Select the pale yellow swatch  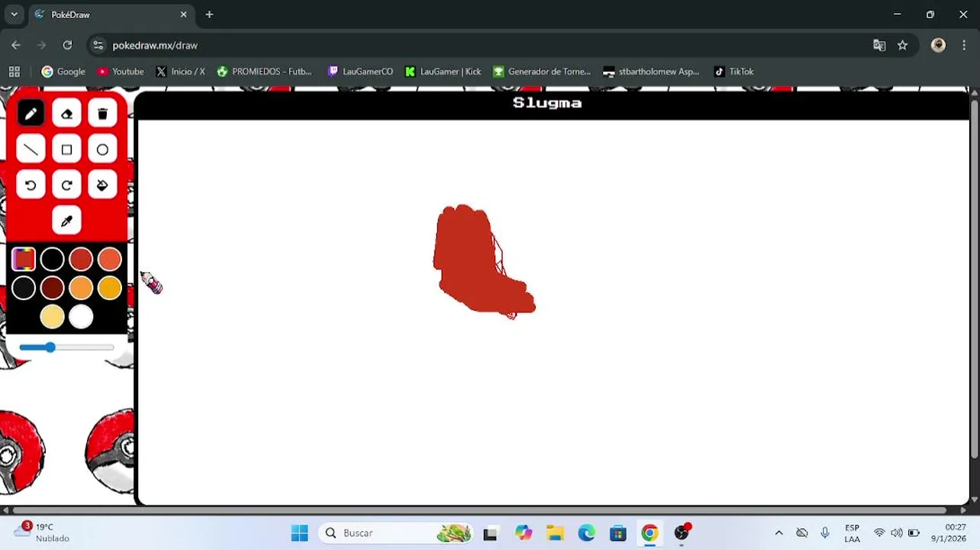(x=52, y=316)
